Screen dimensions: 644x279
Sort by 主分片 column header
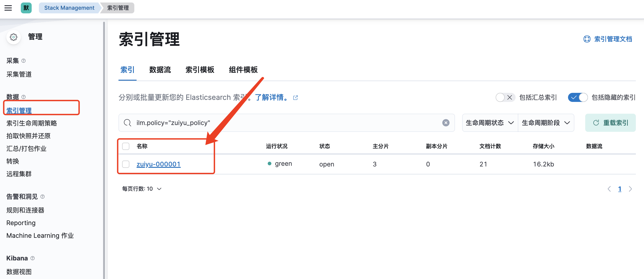[381, 146]
